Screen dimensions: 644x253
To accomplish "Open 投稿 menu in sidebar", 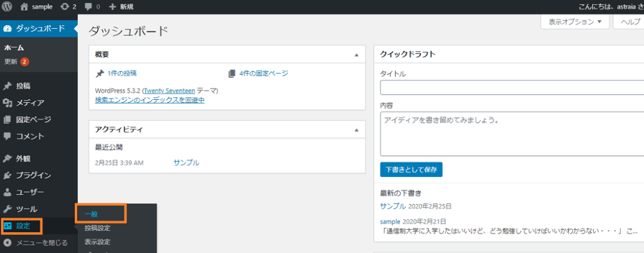I will coord(23,86).
